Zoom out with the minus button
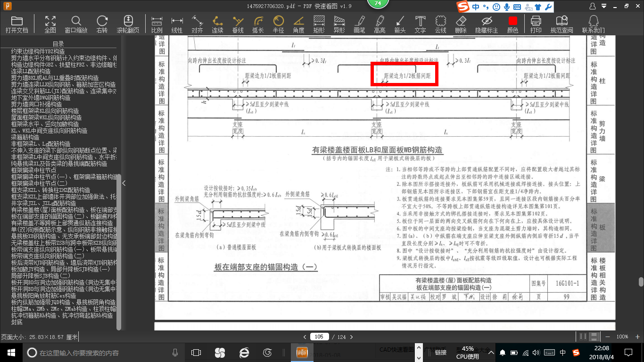 [x=609, y=337]
